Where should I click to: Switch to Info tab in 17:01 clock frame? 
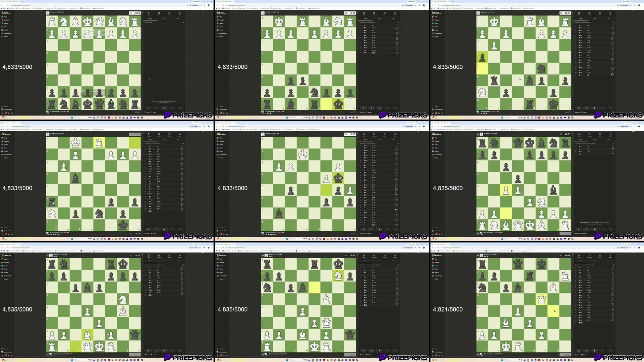coord(608,18)
